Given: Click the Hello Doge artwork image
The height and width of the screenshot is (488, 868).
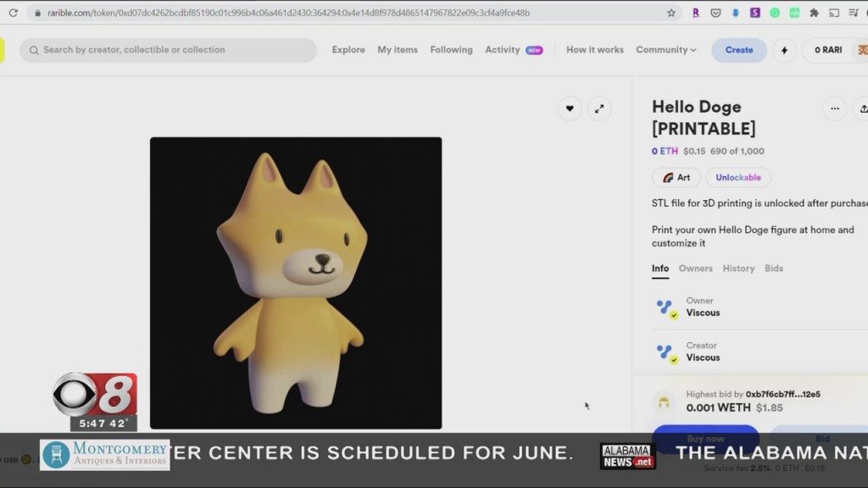Looking at the screenshot, I should click(296, 283).
